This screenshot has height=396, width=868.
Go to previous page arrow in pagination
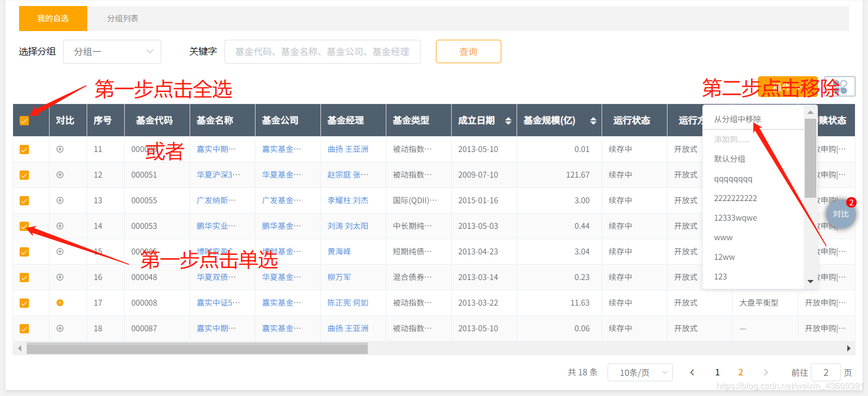692,373
